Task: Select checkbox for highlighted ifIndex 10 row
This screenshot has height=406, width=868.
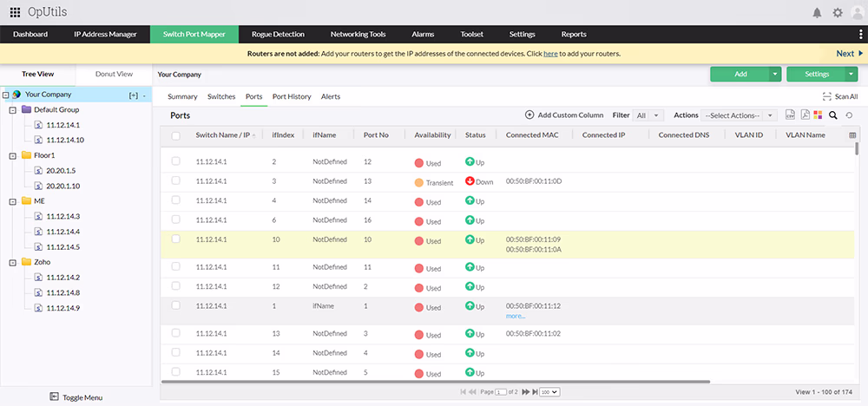Action: (x=176, y=239)
